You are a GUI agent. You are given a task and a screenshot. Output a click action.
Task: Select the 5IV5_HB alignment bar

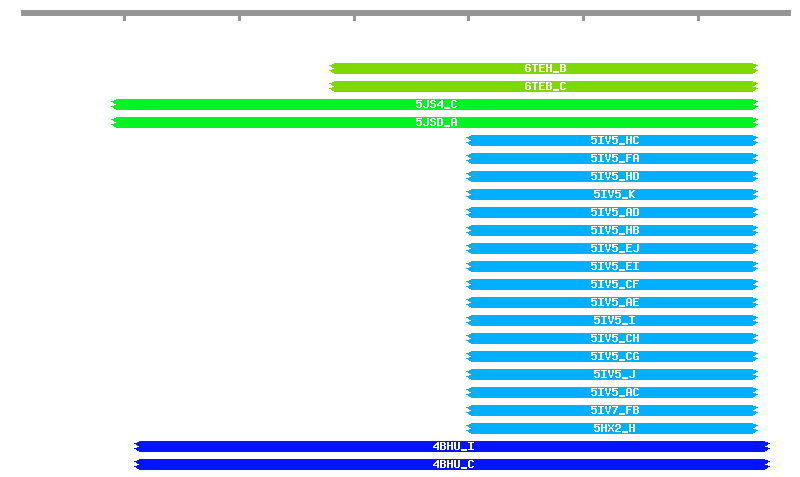(x=612, y=231)
